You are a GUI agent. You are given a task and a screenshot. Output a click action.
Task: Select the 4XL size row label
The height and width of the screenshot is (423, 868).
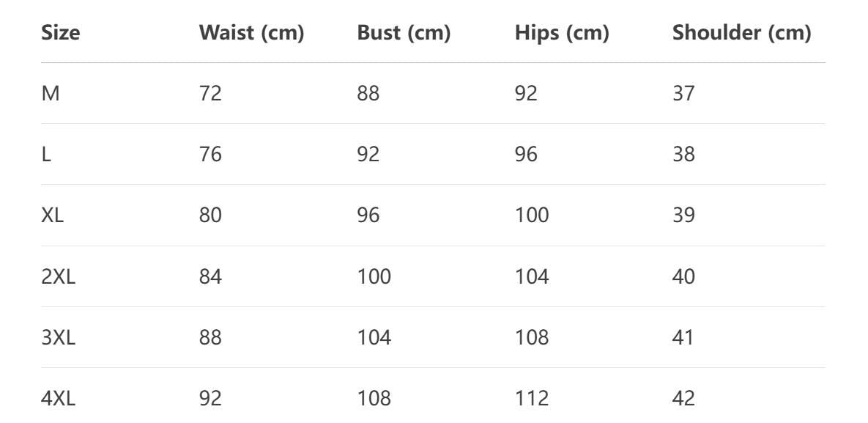point(59,398)
